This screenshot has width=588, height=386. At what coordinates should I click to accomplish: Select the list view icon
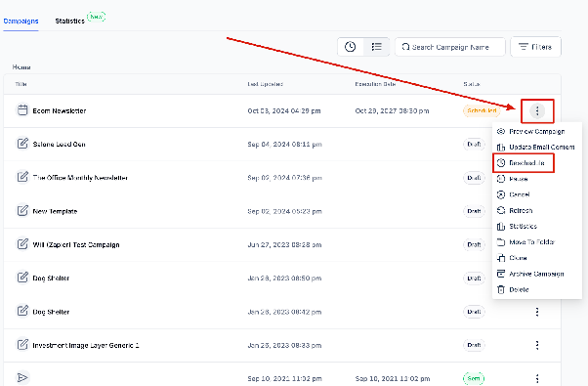(376, 47)
